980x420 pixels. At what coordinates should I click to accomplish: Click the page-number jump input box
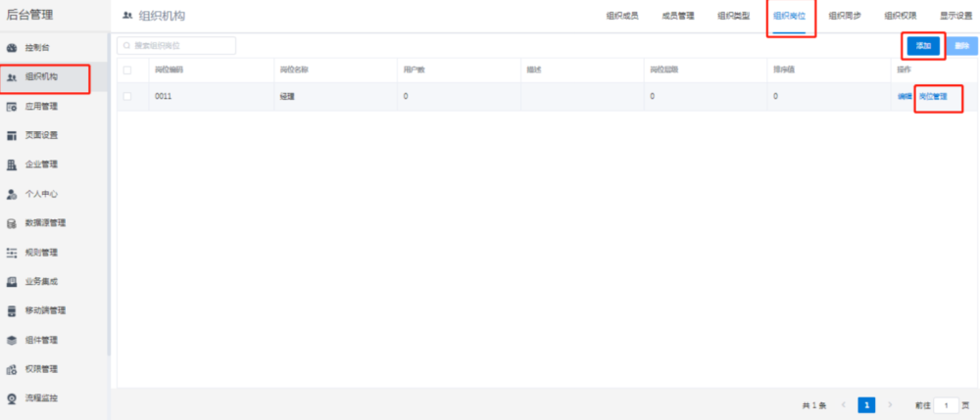coord(947,404)
